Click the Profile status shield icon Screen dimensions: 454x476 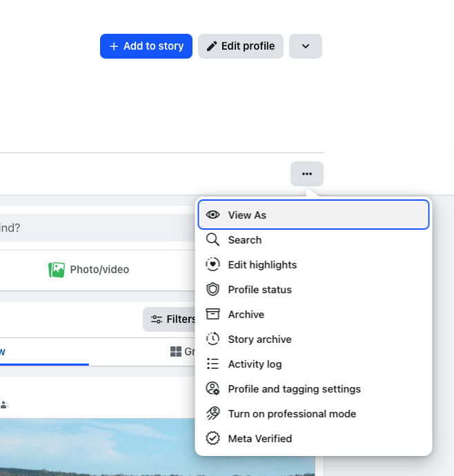213,290
